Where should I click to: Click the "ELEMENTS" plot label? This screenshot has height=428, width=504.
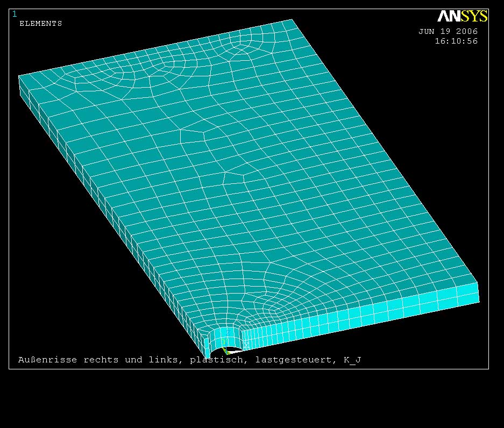[x=40, y=24]
